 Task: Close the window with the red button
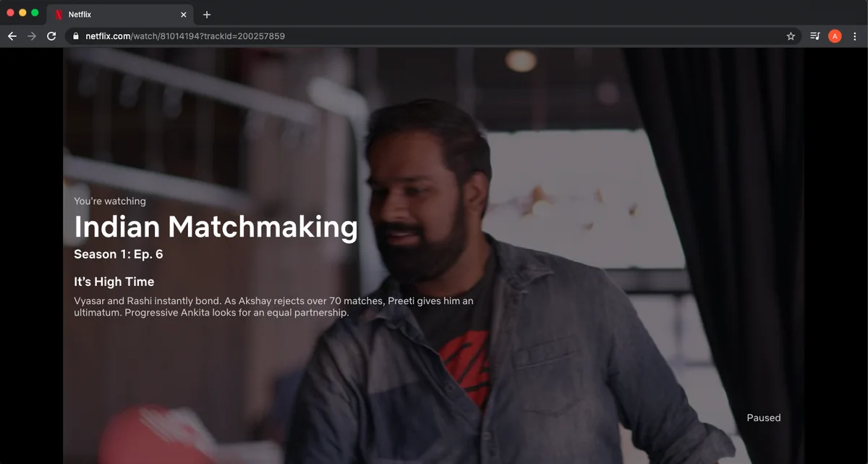click(10, 13)
